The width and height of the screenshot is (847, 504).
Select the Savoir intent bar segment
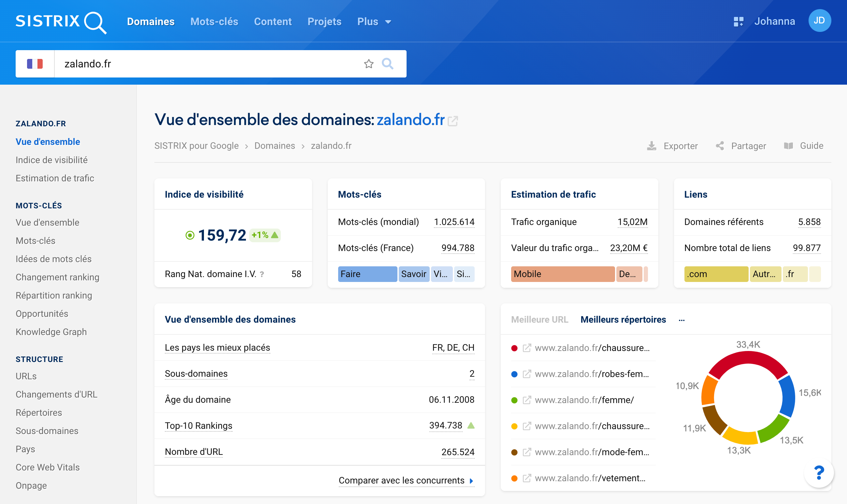coord(414,274)
